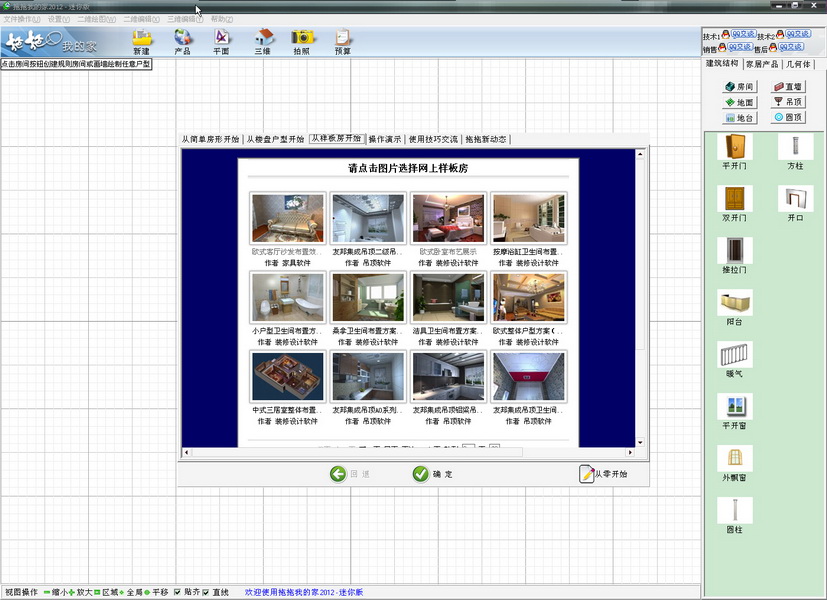Click 全局 fit-all view in status bar
Viewport: 827px width, 600px height.
click(x=131, y=592)
